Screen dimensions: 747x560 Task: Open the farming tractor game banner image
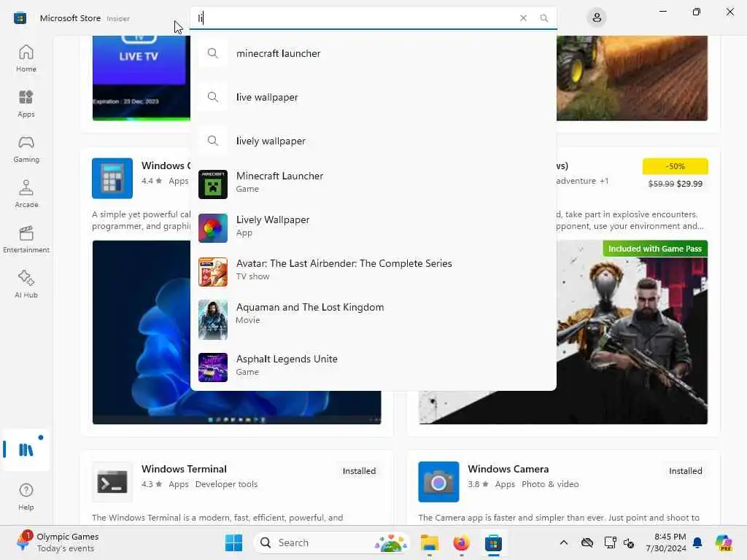coord(632,77)
